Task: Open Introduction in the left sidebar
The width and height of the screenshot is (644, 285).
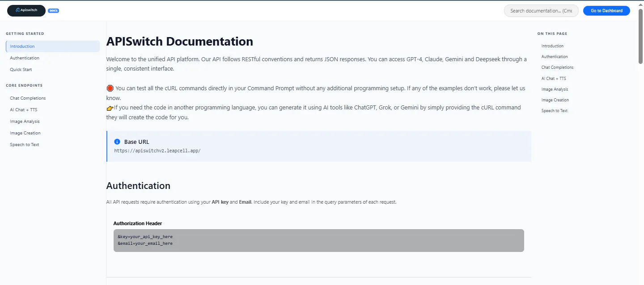Action: [x=53, y=46]
